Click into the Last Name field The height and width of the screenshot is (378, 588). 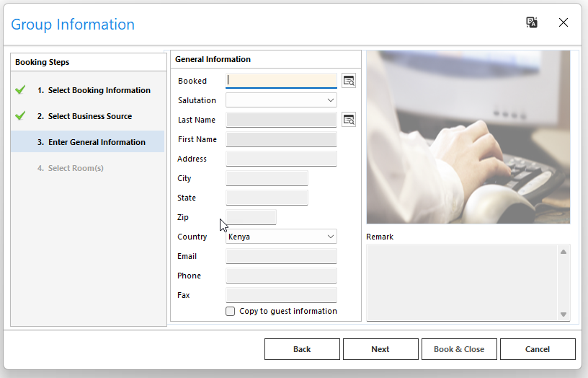pyautogui.click(x=281, y=120)
